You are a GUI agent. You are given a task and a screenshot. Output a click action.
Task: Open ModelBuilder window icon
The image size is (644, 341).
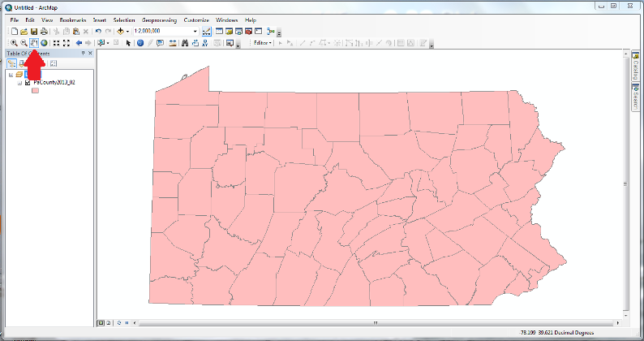pos(271,32)
